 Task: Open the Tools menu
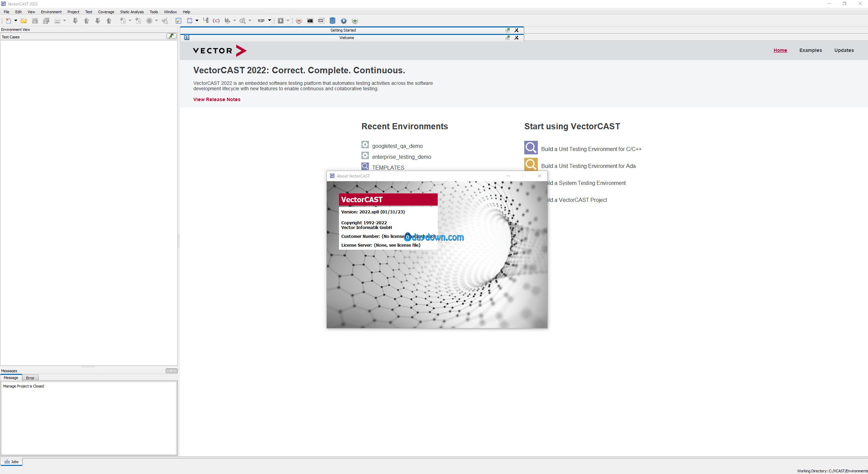tap(154, 12)
